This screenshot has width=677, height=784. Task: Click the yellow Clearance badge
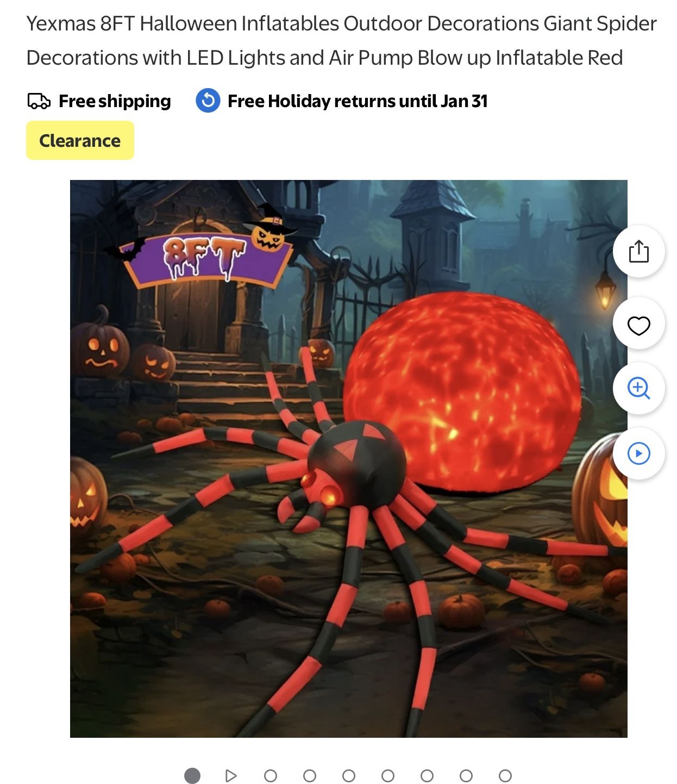pos(80,140)
